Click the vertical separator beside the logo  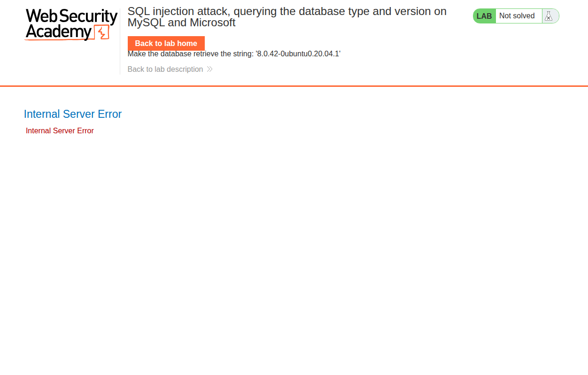point(120,41)
